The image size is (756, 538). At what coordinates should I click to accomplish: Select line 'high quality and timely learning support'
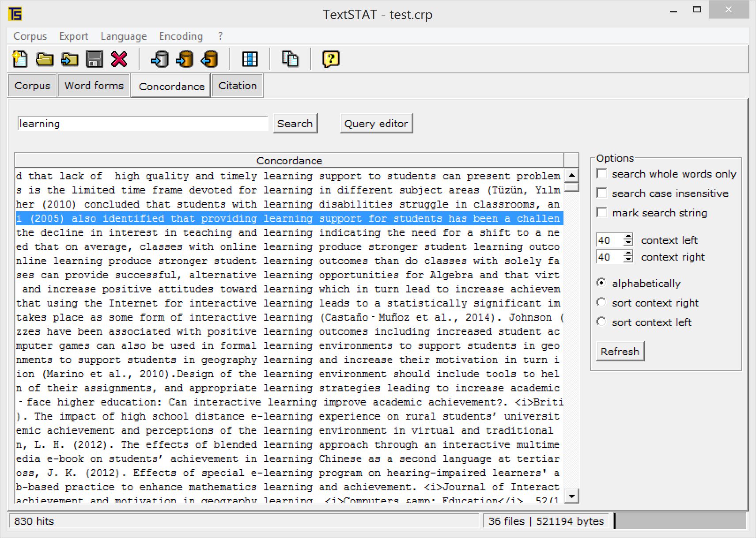(289, 176)
